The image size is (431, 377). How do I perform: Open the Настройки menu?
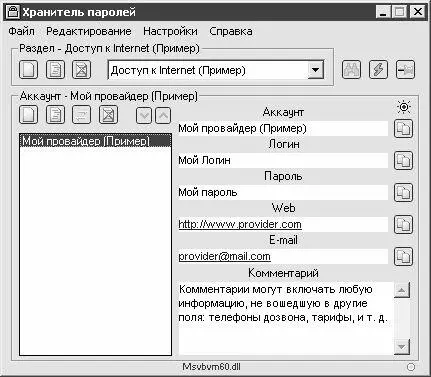pos(170,31)
